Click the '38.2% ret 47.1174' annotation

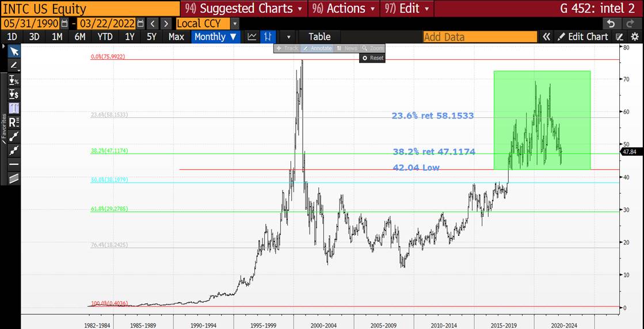pos(434,152)
